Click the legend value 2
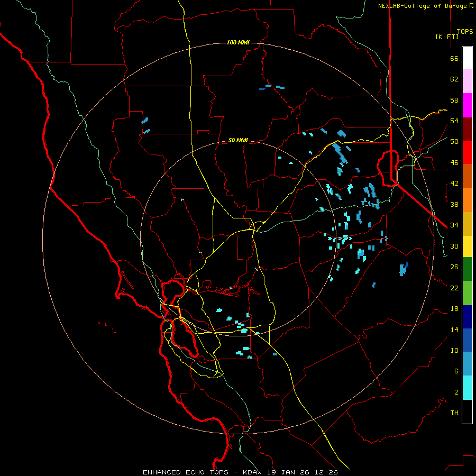This screenshot has width=476, height=476. tap(456, 392)
